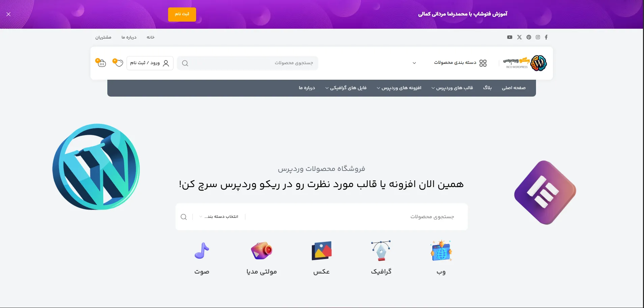This screenshot has height=308, width=644.
Task: Click the Rico WordPress site logo
Action: coord(525,63)
